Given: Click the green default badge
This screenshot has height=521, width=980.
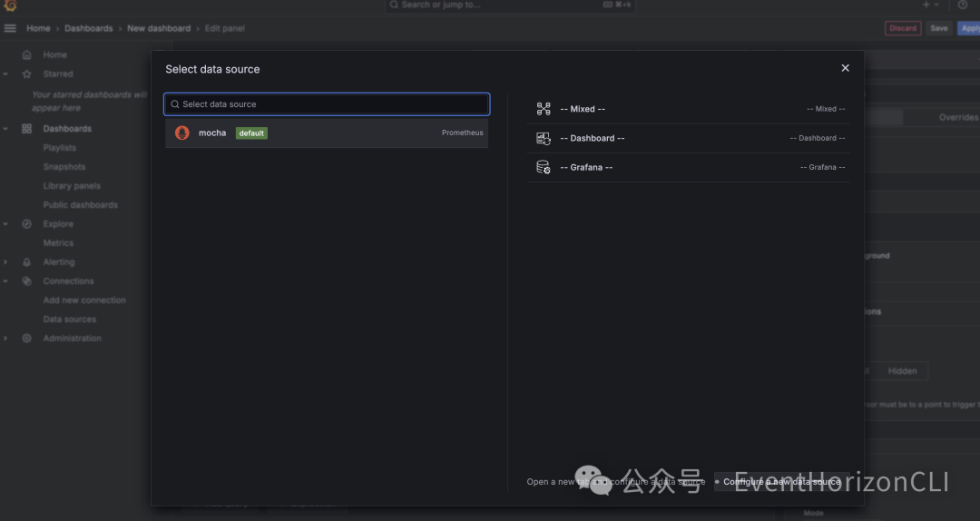Looking at the screenshot, I should click(251, 133).
